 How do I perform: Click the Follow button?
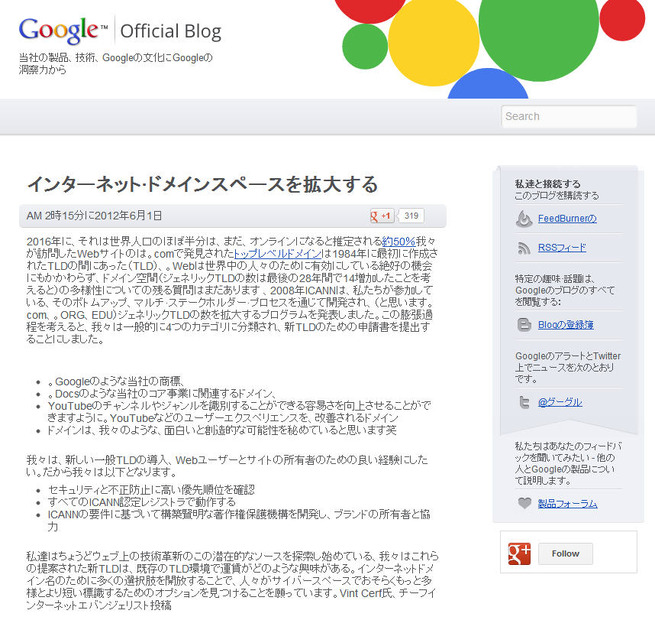coord(565,554)
